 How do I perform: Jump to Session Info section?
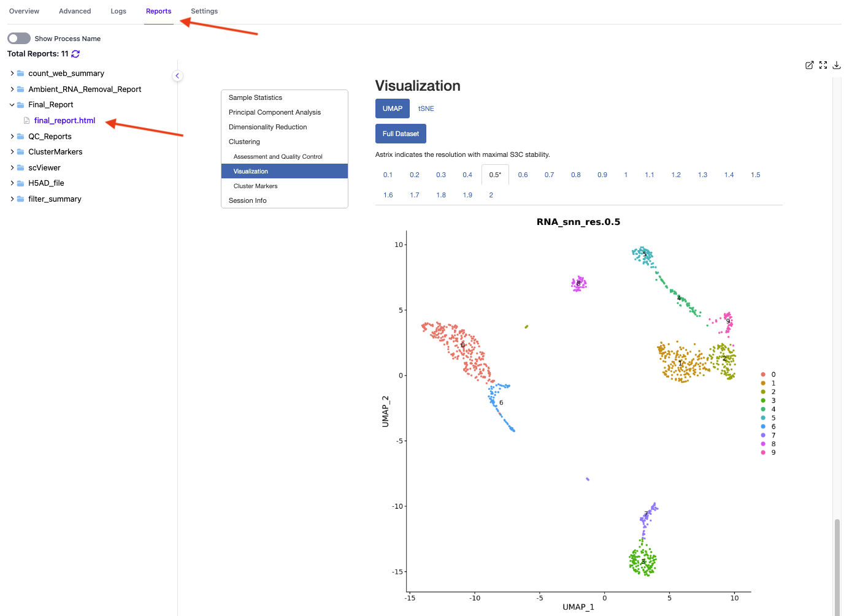pyautogui.click(x=285, y=200)
